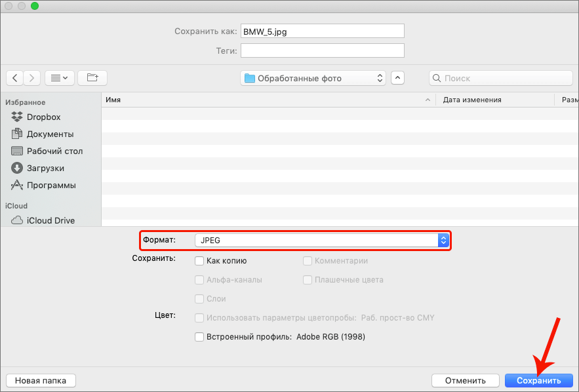Viewport: 579px width, 392px height.
Task: Open the Обработанные фото folder dropdown
Action: click(x=313, y=78)
